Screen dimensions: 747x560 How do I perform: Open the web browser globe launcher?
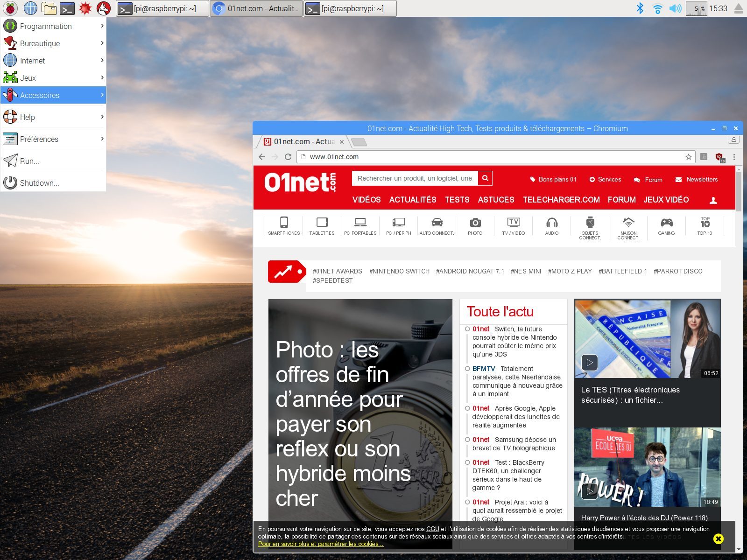coord(30,8)
